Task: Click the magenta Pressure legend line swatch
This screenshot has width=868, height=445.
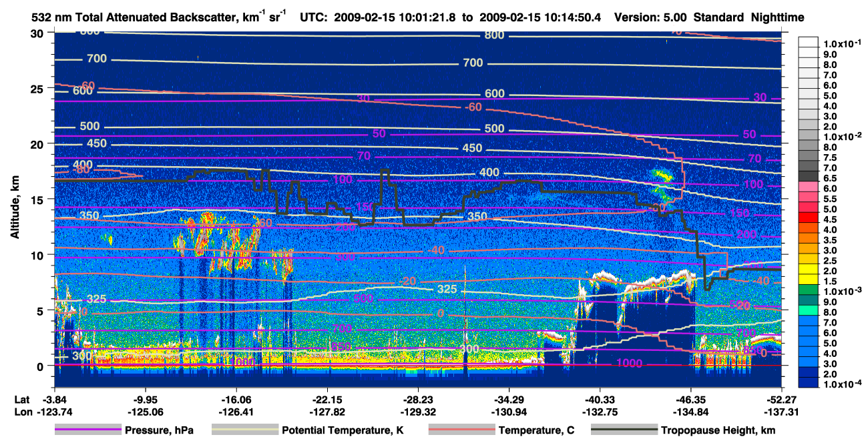Action: pos(88,430)
